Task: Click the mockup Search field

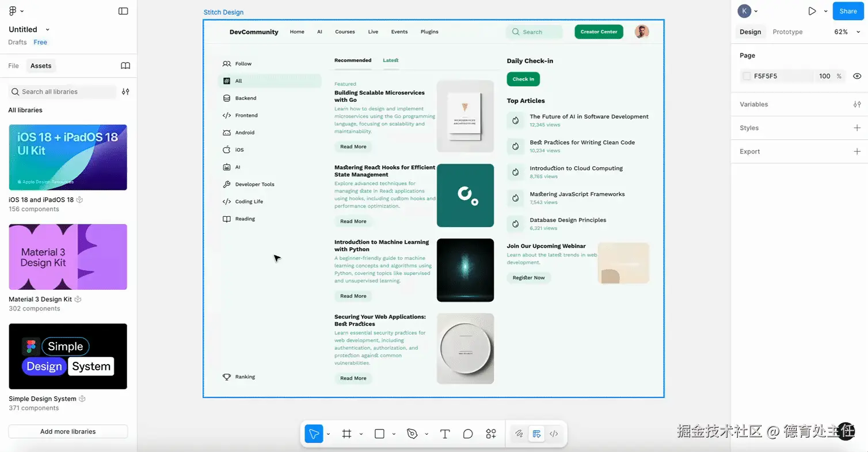Action: [x=534, y=32]
